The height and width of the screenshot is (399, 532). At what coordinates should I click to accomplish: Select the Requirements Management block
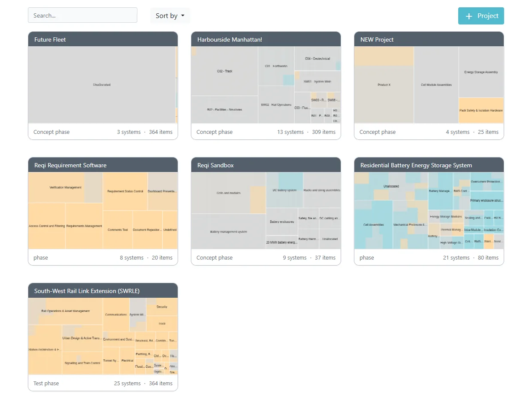click(84, 226)
